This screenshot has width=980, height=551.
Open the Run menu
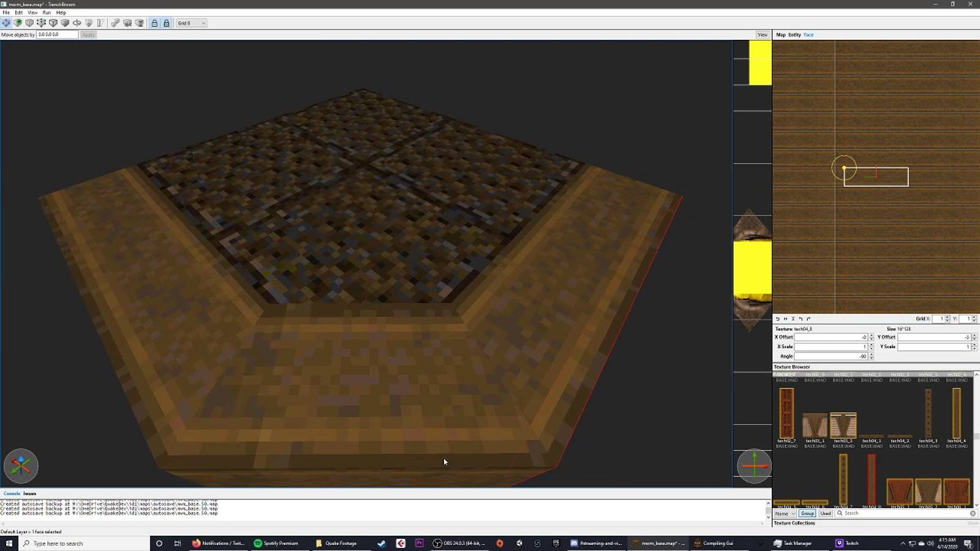click(47, 12)
